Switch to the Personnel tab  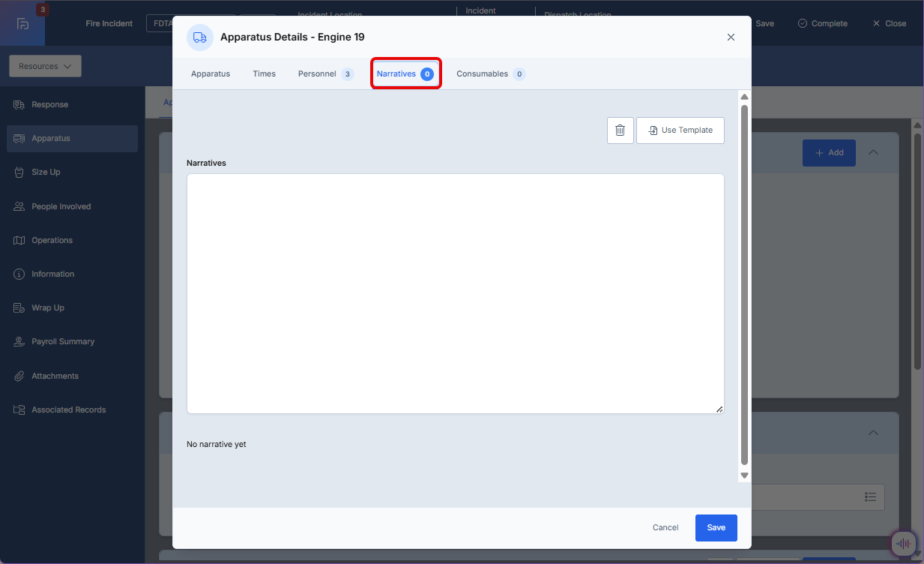(326, 74)
